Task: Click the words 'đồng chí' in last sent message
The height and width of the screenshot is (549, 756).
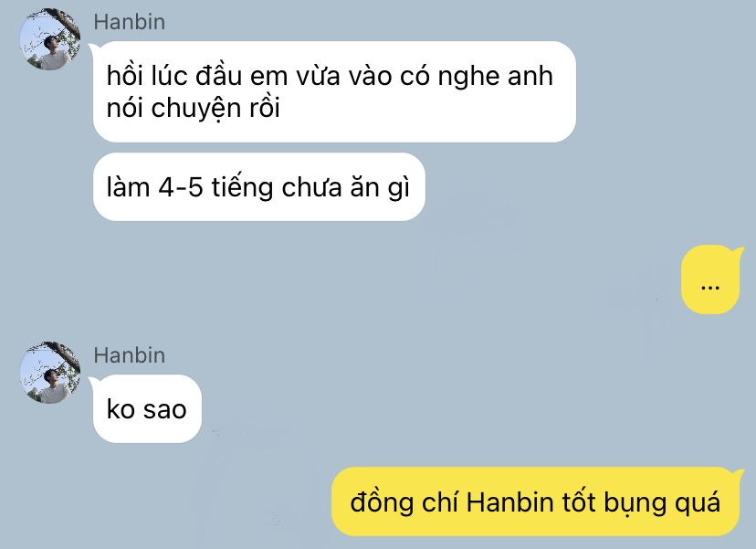Action: (x=404, y=501)
